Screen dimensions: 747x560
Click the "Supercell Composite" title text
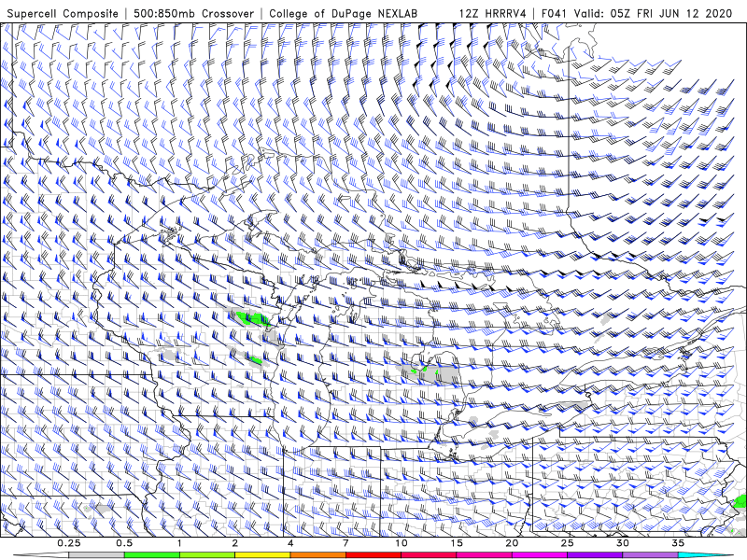pyautogui.click(x=63, y=13)
